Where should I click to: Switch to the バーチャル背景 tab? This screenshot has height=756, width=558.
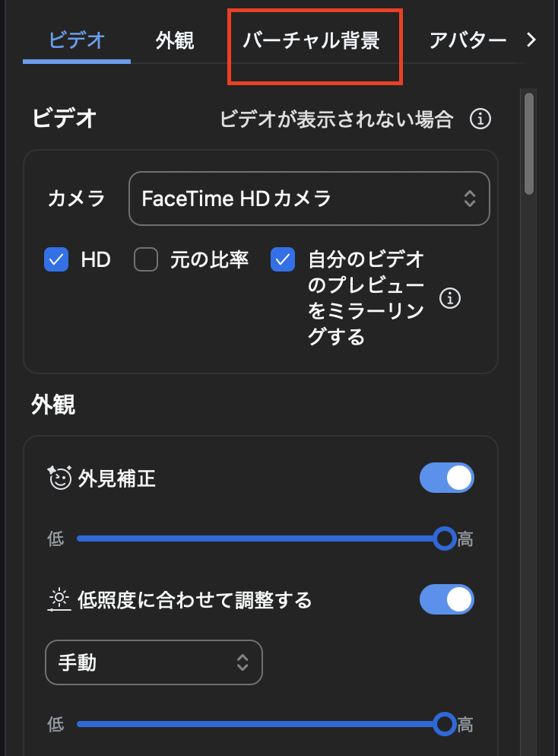point(311,40)
